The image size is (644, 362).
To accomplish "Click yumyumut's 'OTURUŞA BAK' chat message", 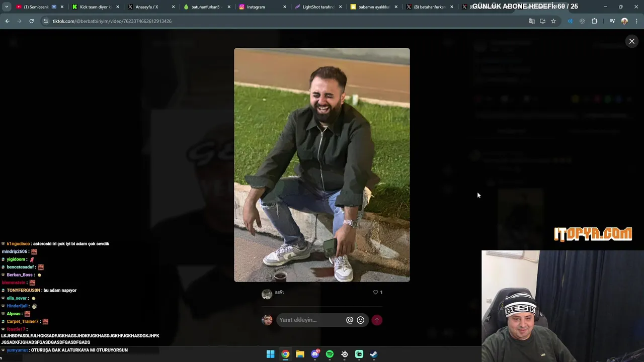I will click(79, 350).
